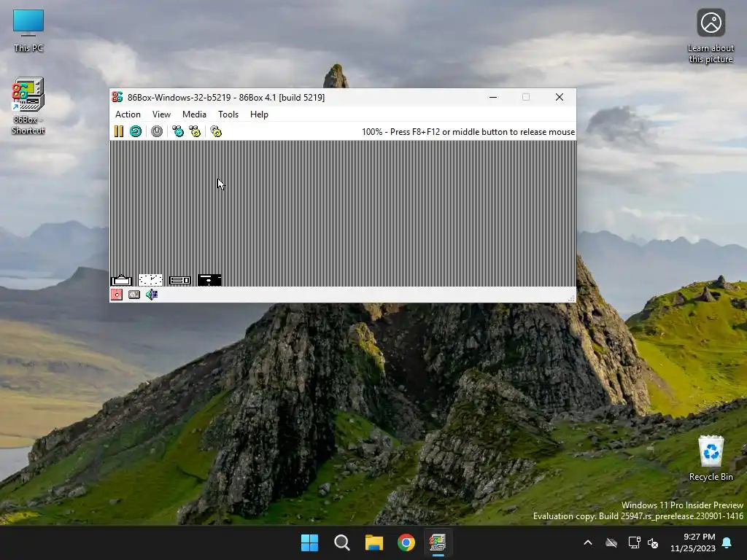Open the Media menu
This screenshot has height=560, width=747.
click(194, 114)
